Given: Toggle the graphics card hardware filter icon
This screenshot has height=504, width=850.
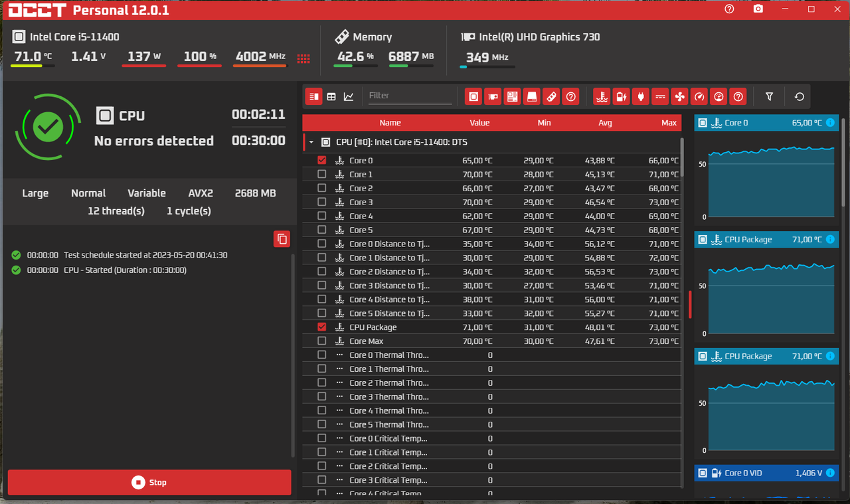Looking at the screenshot, I should point(492,96).
